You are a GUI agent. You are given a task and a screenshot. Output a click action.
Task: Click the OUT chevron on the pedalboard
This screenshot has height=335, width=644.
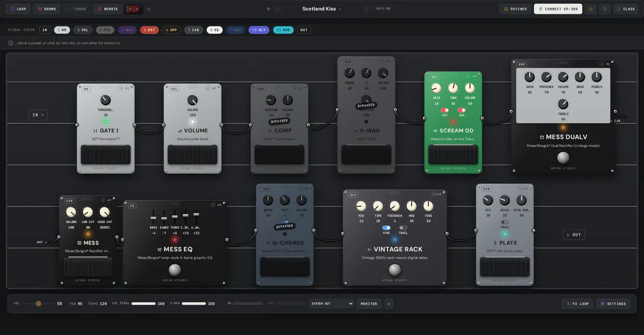point(574,235)
